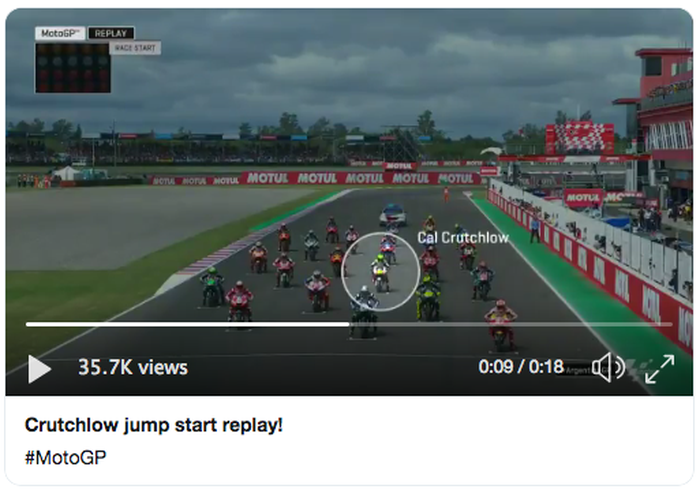The width and height of the screenshot is (700, 493).
Task: Click the 35.7K views counter
Action: [x=133, y=368]
